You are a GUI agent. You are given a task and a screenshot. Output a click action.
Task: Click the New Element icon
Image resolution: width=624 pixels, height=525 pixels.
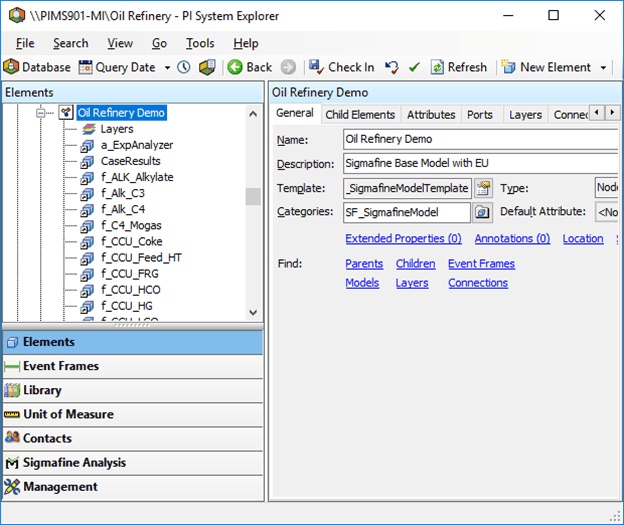508,67
